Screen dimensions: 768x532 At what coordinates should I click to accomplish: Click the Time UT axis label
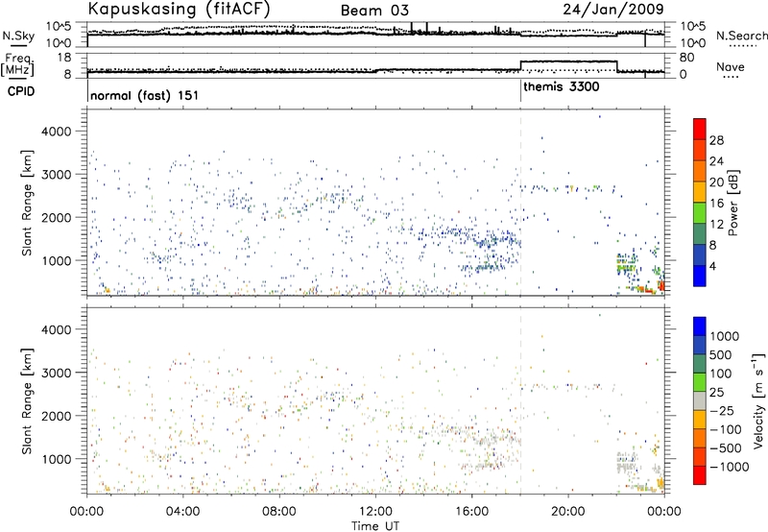pos(375,526)
